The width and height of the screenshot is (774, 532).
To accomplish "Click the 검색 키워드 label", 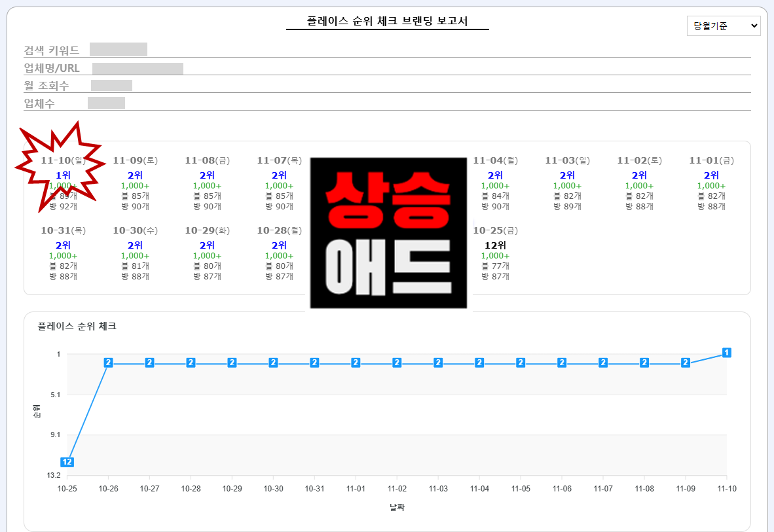I will click(x=52, y=50).
